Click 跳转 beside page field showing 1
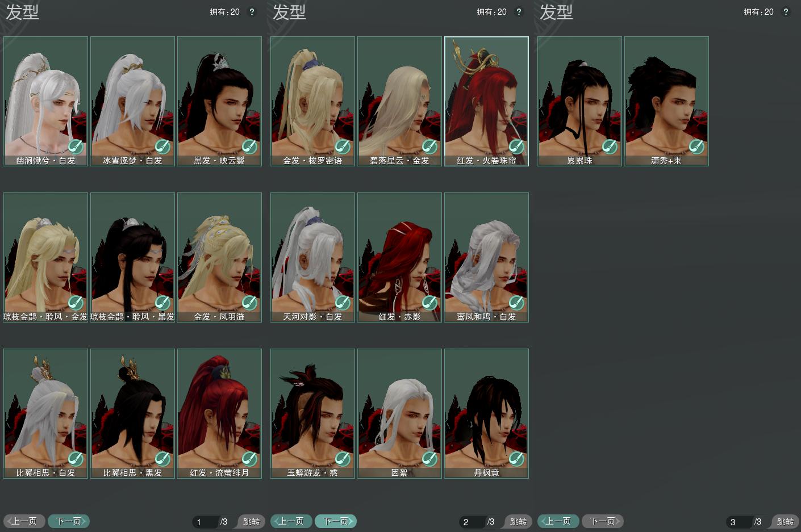 pyautogui.click(x=251, y=522)
